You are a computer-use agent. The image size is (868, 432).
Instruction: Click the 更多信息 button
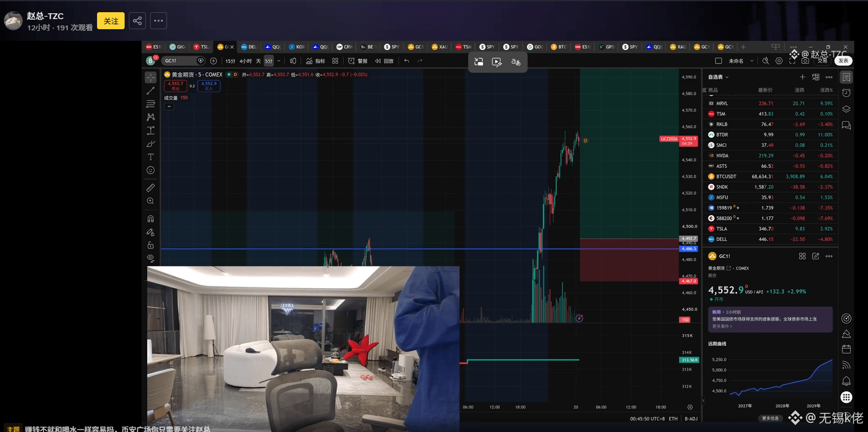coord(770,418)
